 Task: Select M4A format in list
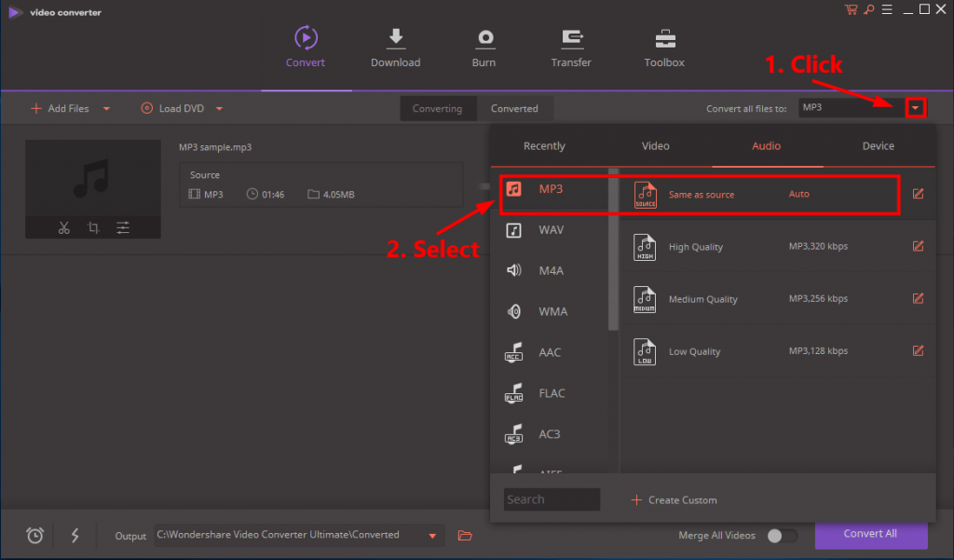(550, 271)
